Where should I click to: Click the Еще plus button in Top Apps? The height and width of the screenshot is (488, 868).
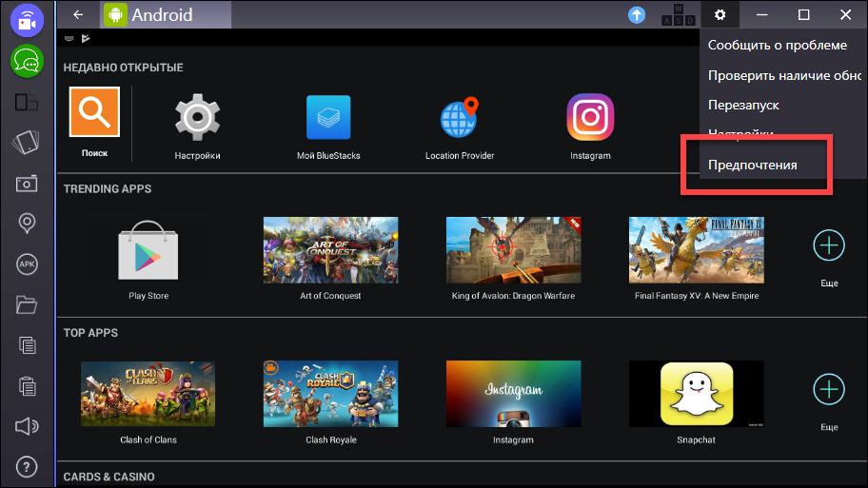(829, 389)
